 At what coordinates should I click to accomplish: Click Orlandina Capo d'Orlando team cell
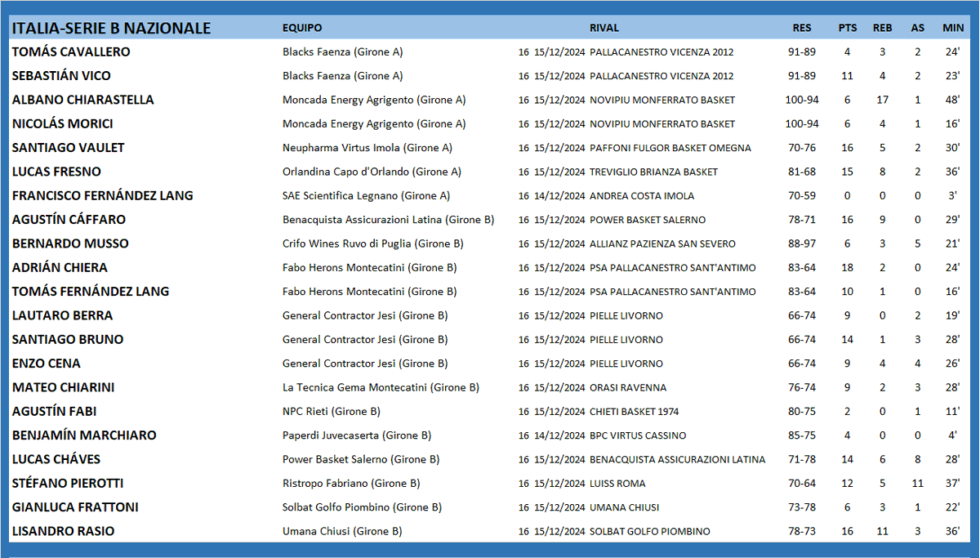(x=372, y=172)
